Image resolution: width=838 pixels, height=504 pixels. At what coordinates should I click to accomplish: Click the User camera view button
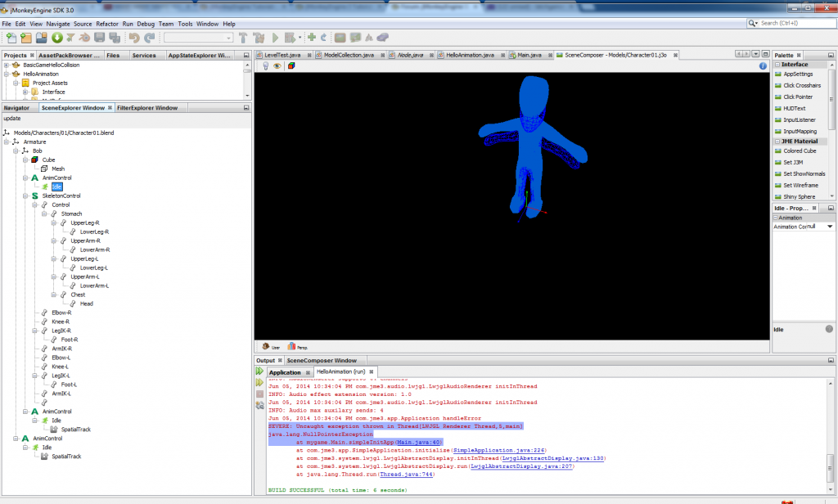[271, 346]
